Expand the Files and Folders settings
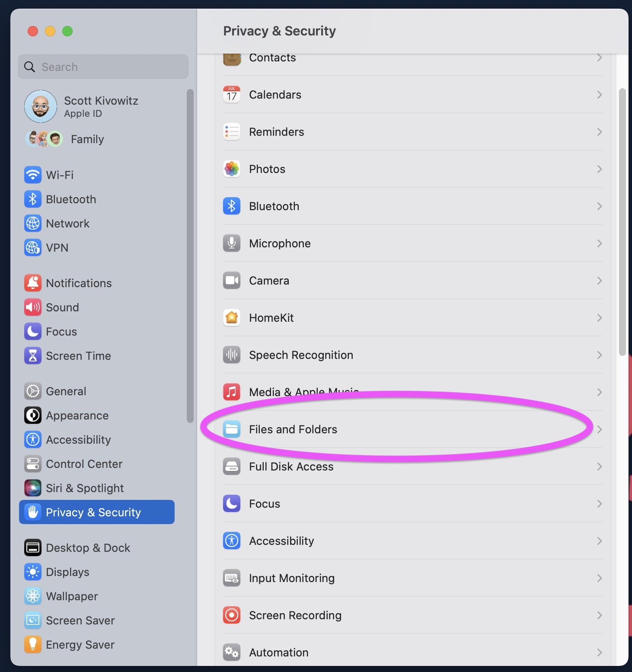632x672 pixels. coord(599,429)
